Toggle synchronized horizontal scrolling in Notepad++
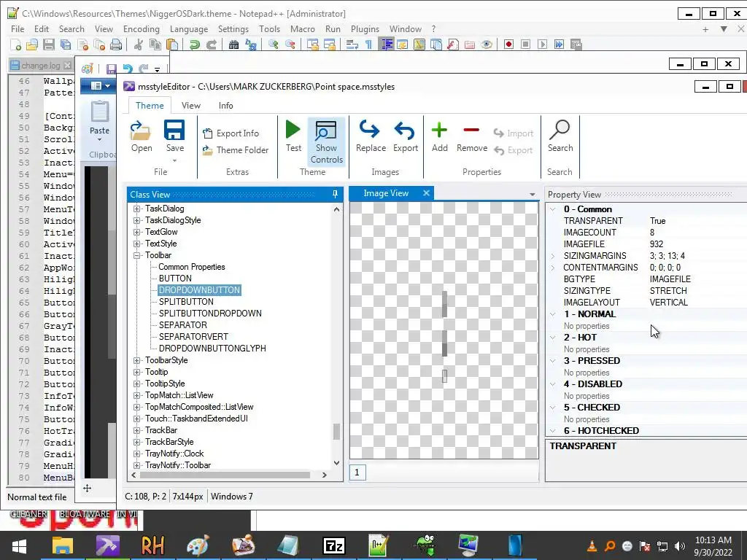The image size is (747, 560). coord(329,44)
